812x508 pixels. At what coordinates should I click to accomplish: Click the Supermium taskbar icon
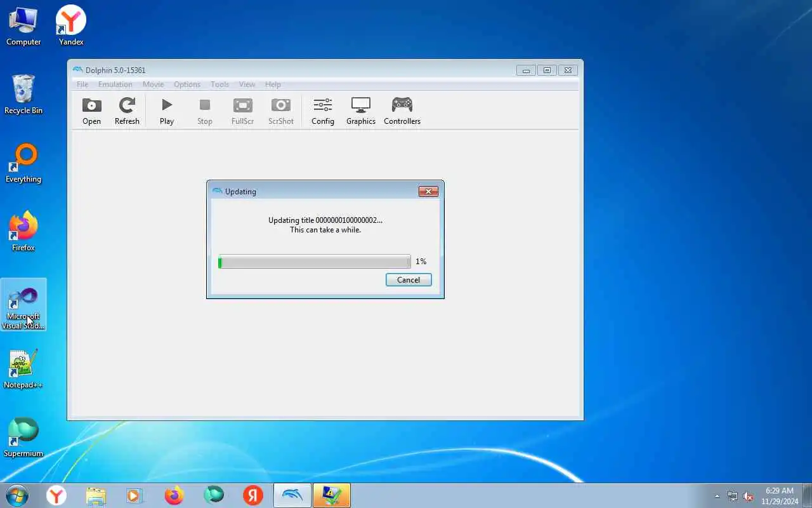tap(214, 495)
